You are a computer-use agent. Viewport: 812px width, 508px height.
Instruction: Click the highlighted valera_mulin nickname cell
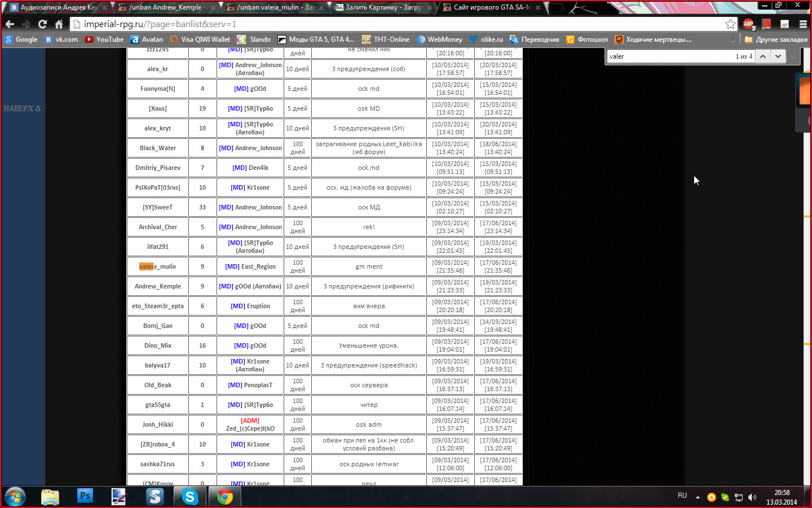pyautogui.click(x=157, y=266)
